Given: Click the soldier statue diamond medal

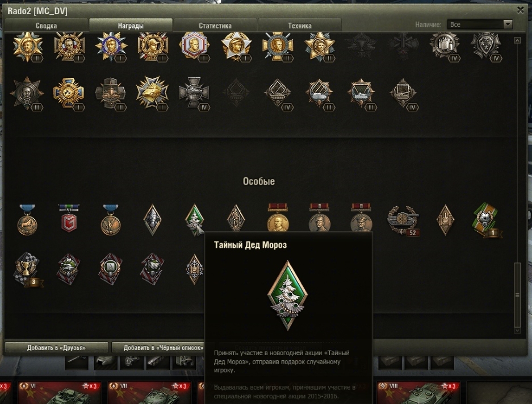Looking at the screenshot, I should [x=236, y=219].
